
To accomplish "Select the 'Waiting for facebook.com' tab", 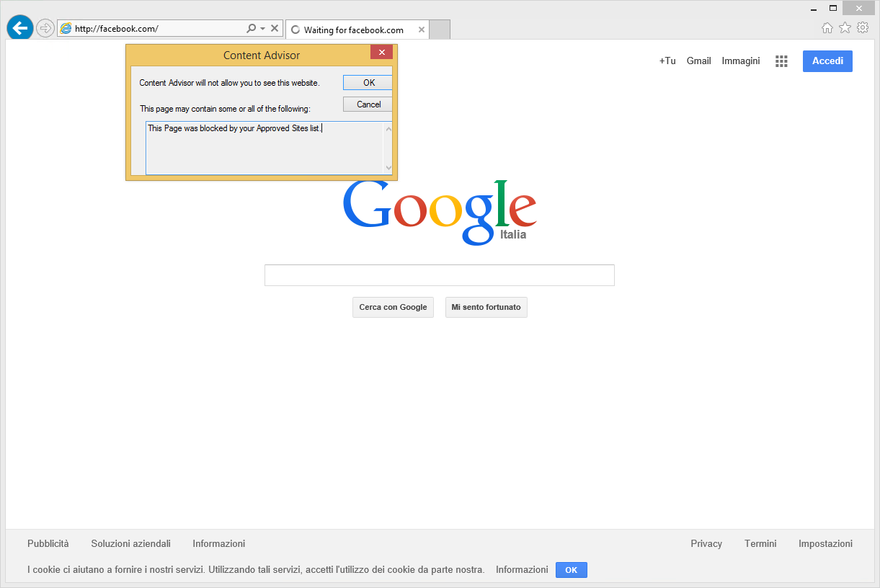I will click(x=357, y=30).
